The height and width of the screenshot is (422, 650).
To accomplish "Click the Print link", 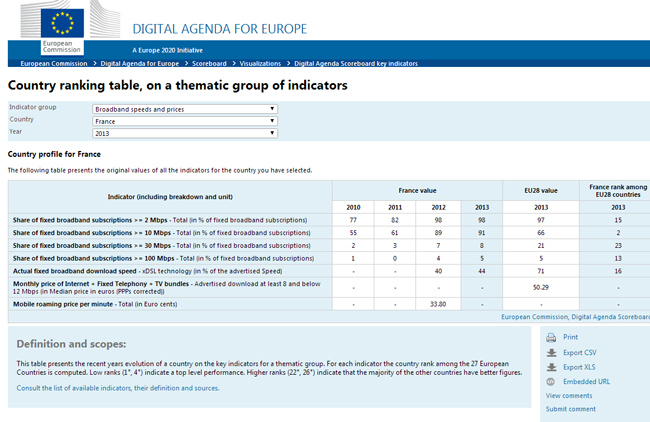I will point(570,338).
